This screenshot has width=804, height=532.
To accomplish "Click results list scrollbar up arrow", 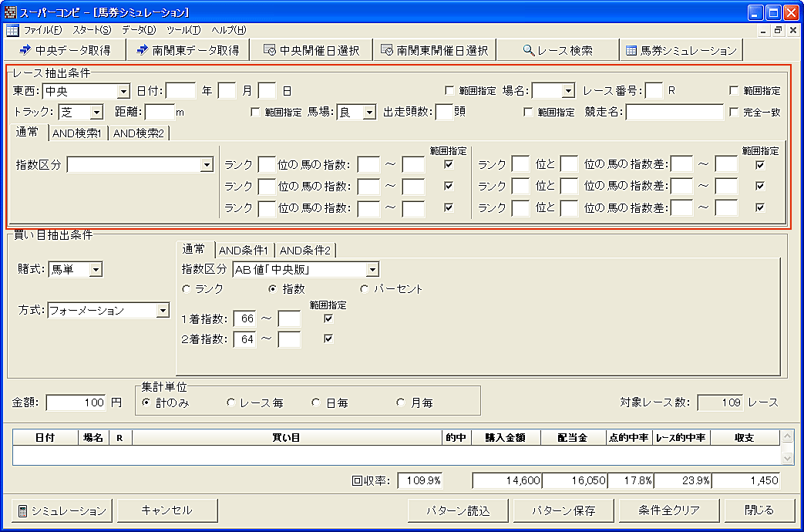I will click(x=788, y=436).
